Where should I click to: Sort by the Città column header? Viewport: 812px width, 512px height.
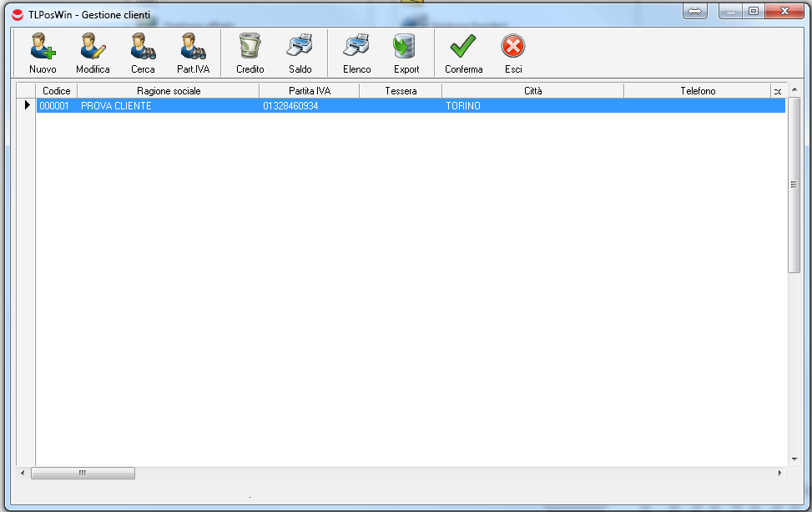click(x=532, y=91)
